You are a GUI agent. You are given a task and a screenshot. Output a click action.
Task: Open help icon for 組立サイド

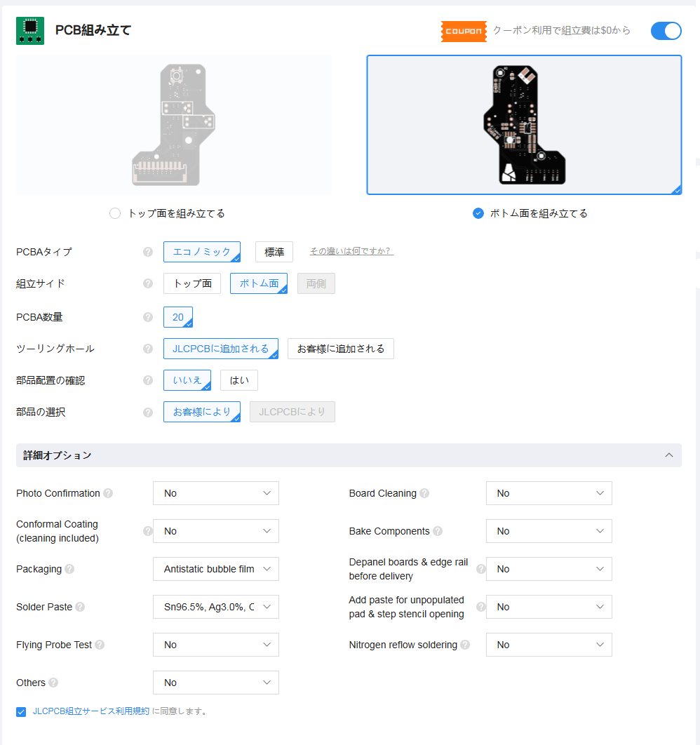(x=148, y=283)
